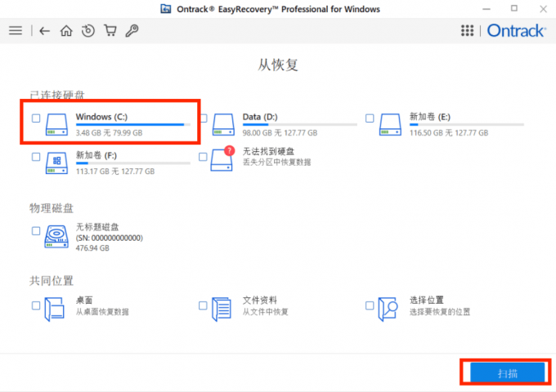The height and width of the screenshot is (392, 556).
Task: Go back with the left arrow
Action: (x=44, y=31)
